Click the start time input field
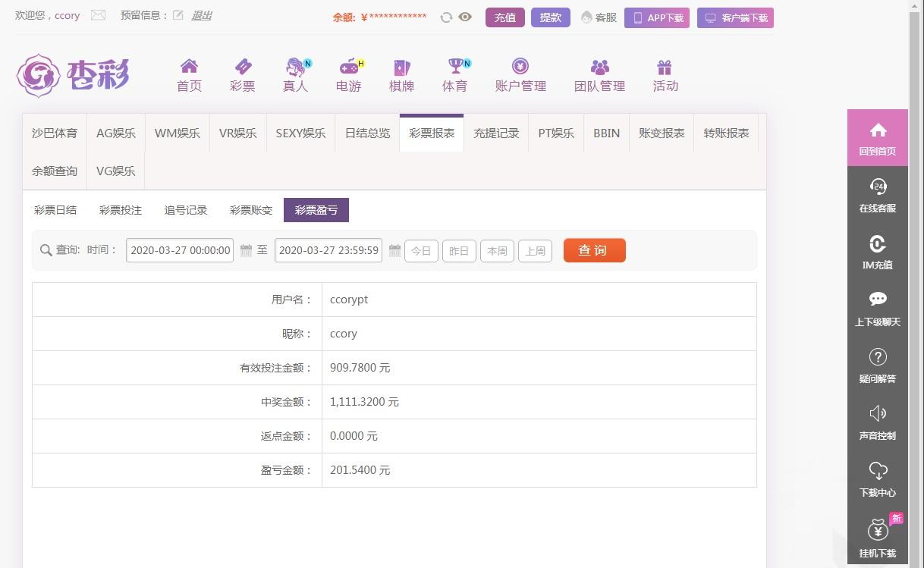Image resolution: width=924 pixels, height=568 pixels. point(180,250)
